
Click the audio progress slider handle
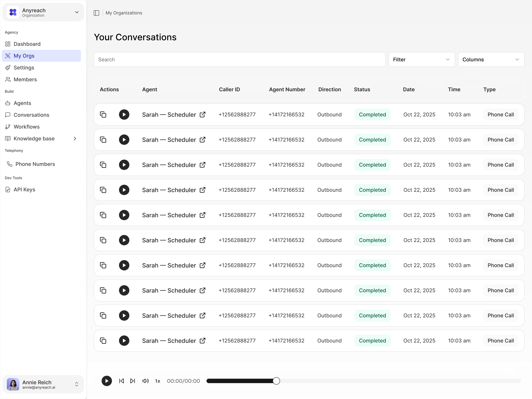tap(276, 381)
